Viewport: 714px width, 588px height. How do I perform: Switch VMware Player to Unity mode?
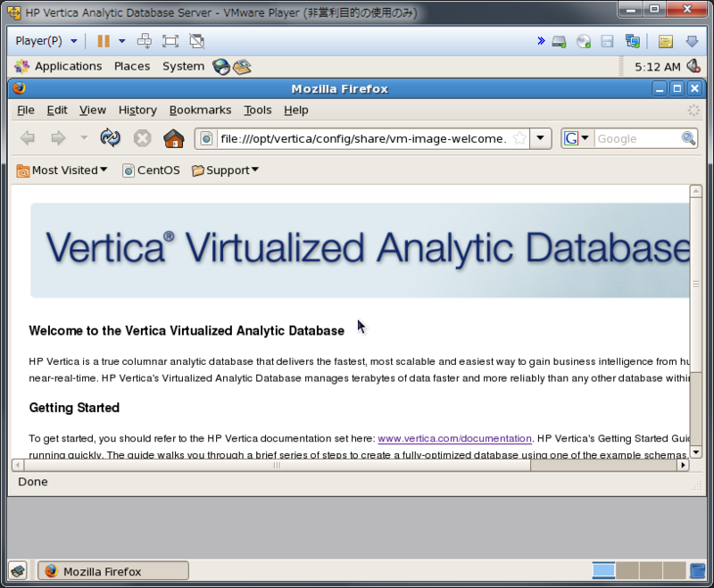click(196, 41)
